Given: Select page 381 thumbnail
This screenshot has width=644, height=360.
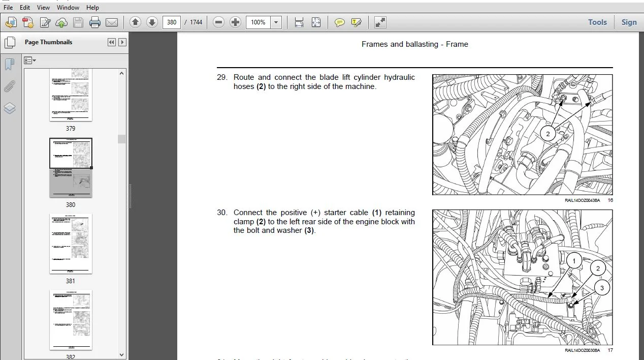Looking at the screenshot, I should (71, 244).
